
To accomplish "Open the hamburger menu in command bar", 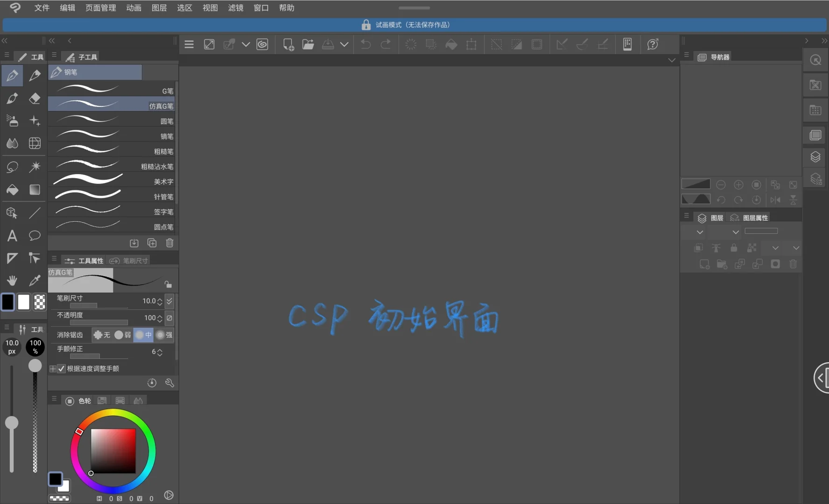I will point(189,44).
